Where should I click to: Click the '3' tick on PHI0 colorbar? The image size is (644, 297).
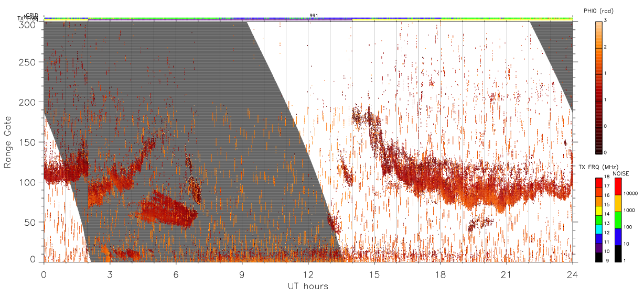click(606, 20)
